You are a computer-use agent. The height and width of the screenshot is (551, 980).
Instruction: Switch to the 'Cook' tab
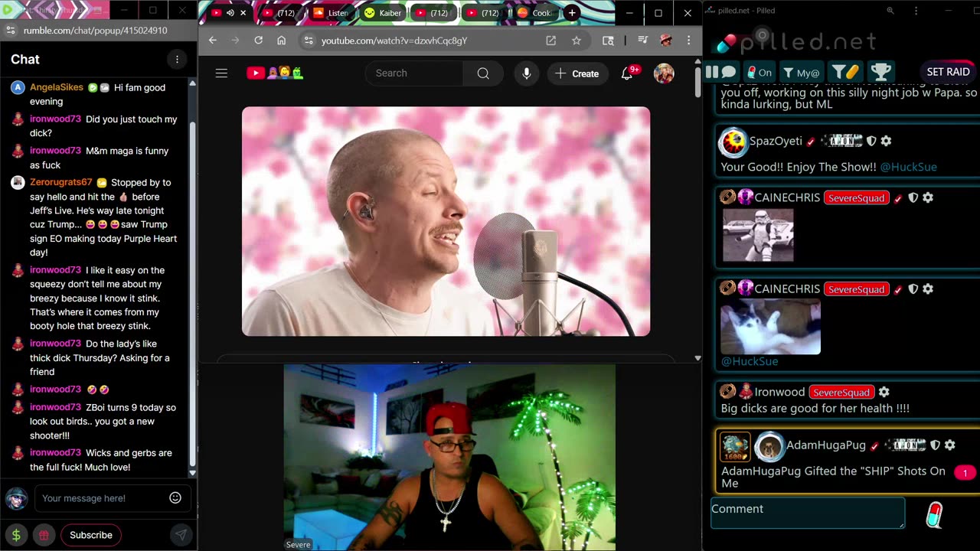(534, 13)
